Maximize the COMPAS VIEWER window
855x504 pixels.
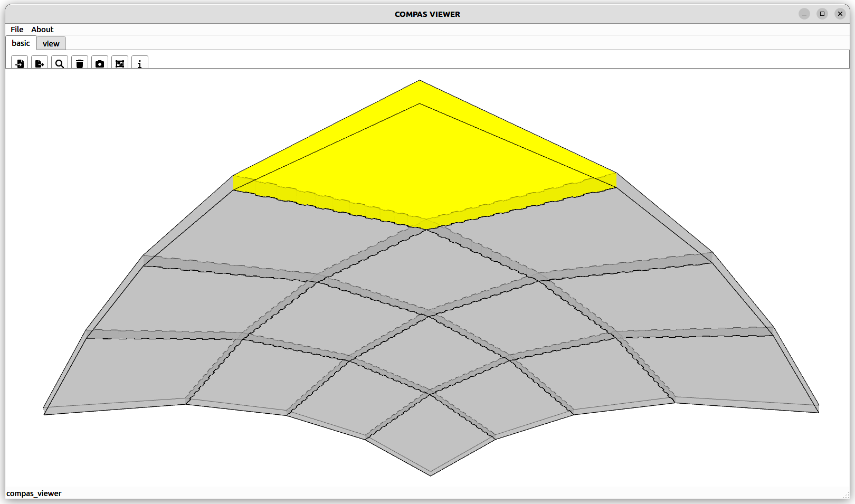tap(822, 14)
